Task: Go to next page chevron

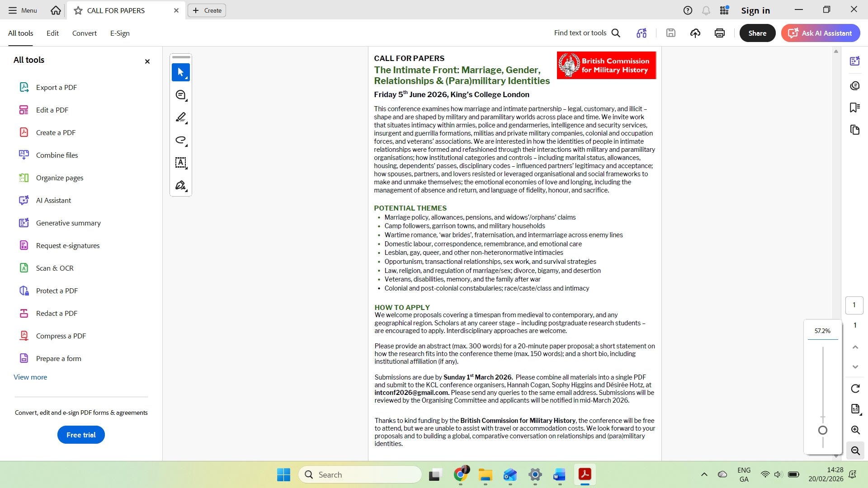Action: (x=855, y=367)
